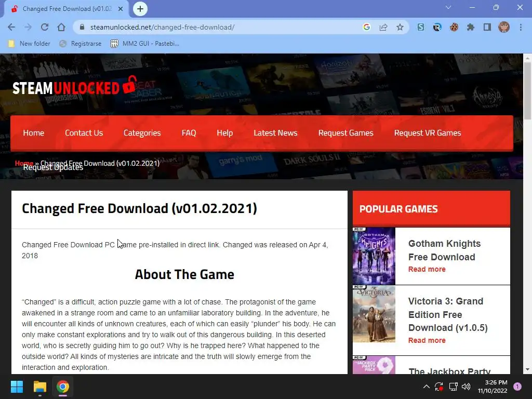Open the Home navigation menu item
This screenshot has width=532, height=399.
click(34, 133)
